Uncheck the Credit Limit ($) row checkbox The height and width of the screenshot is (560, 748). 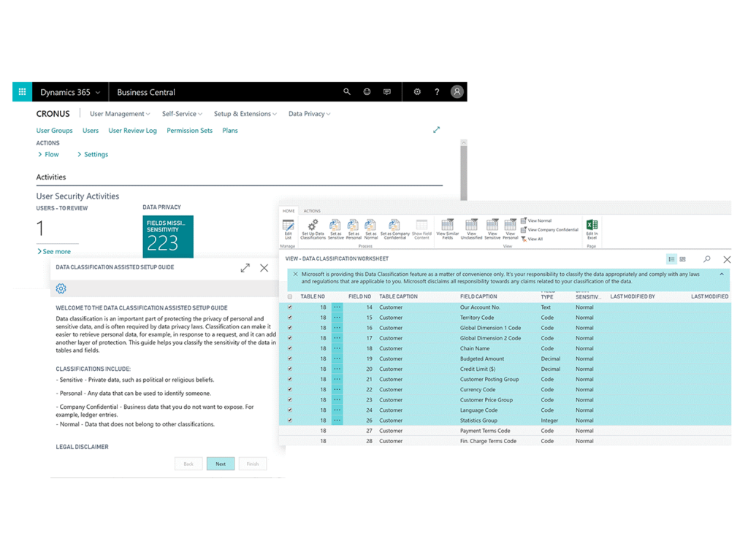[x=290, y=369]
